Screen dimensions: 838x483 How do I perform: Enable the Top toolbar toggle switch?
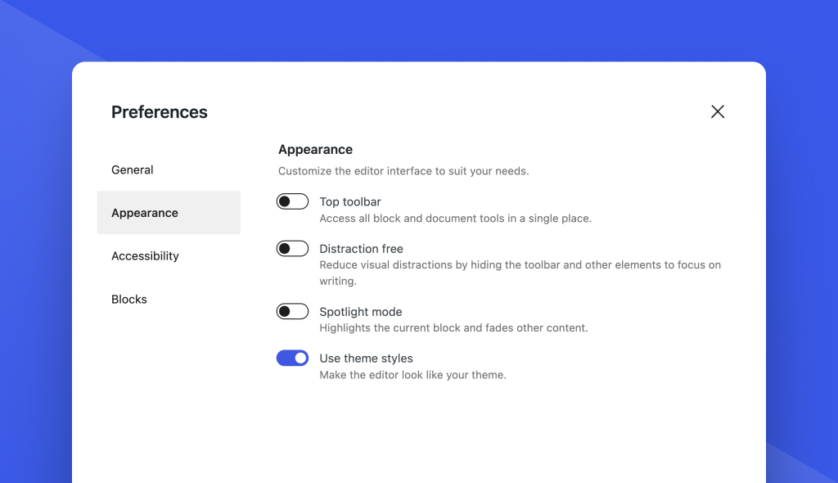[292, 201]
